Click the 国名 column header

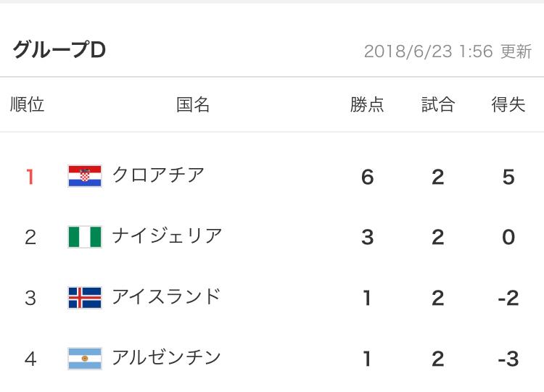click(193, 104)
